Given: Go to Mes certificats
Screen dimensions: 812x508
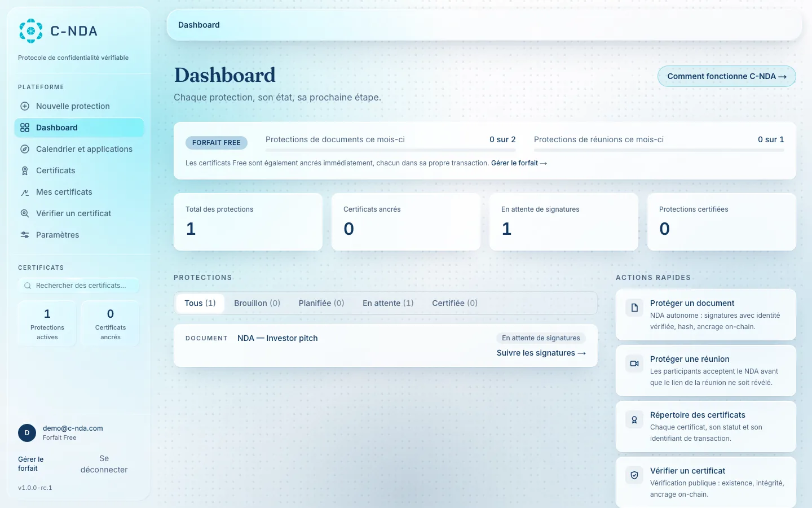Looking at the screenshot, I should [79, 192].
